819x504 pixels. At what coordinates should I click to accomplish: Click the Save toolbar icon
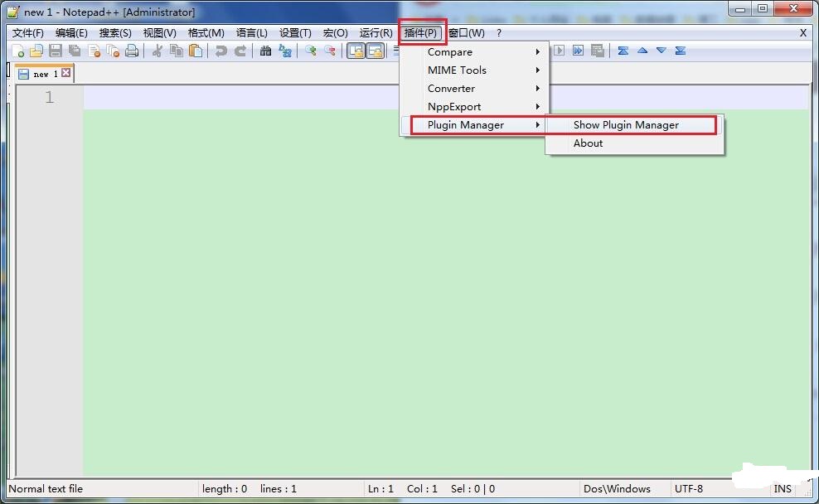(x=56, y=51)
